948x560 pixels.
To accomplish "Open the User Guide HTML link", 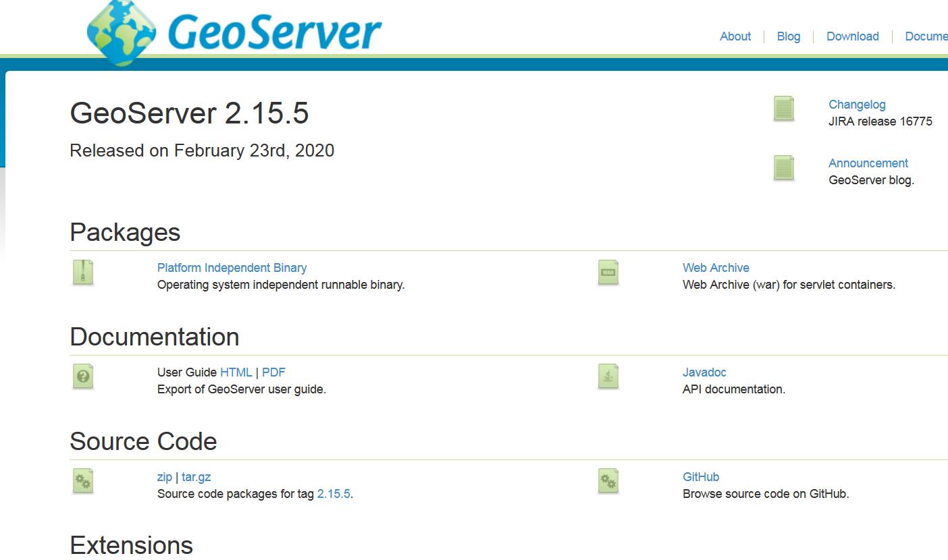I will (236, 372).
